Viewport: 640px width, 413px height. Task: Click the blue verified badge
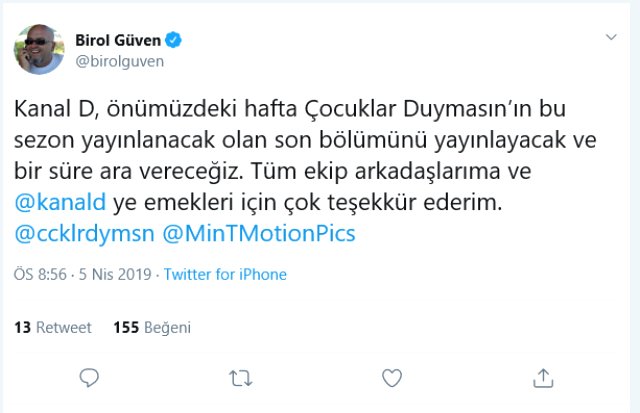(x=173, y=40)
